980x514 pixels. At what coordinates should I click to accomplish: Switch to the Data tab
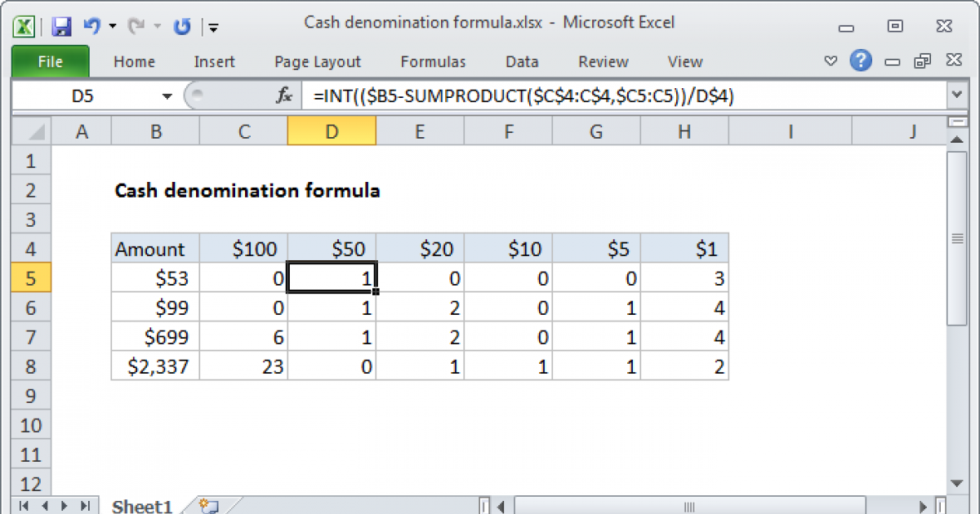522,62
